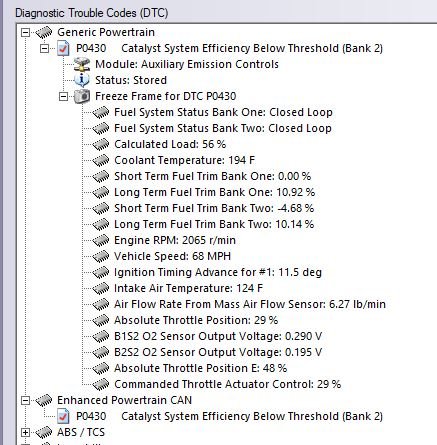This screenshot has width=437, height=445.
Task: Click document icon of Enhanced Powertrain P0430
Action: point(63,416)
